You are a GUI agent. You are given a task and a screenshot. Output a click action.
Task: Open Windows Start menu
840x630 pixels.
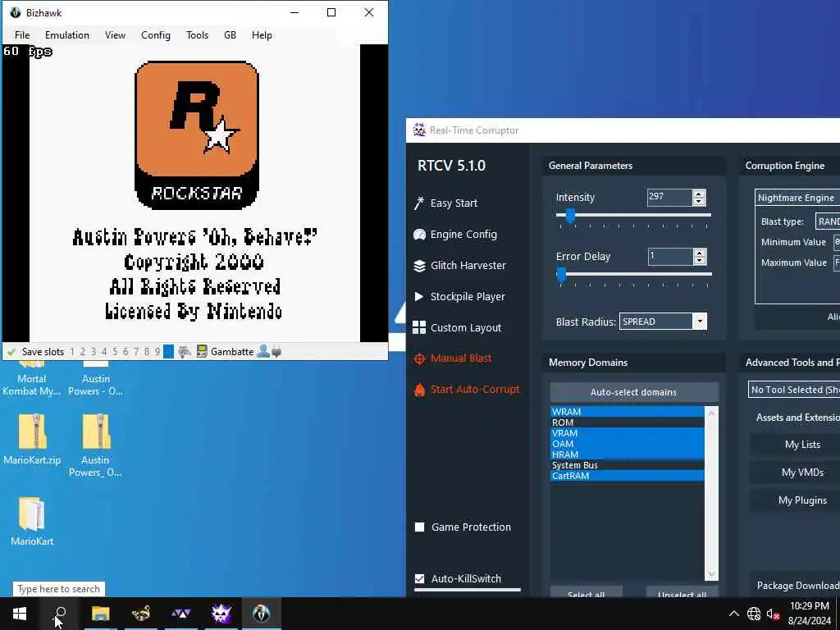coord(20,614)
